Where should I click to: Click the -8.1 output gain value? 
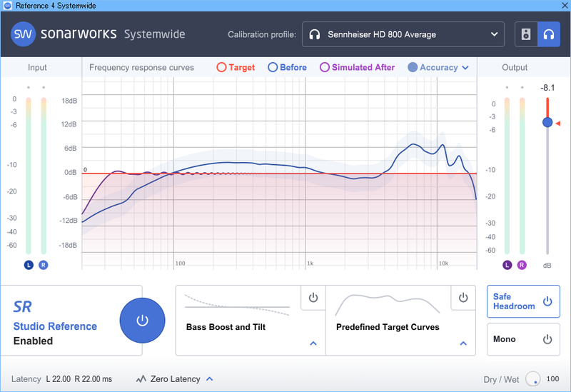547,88
